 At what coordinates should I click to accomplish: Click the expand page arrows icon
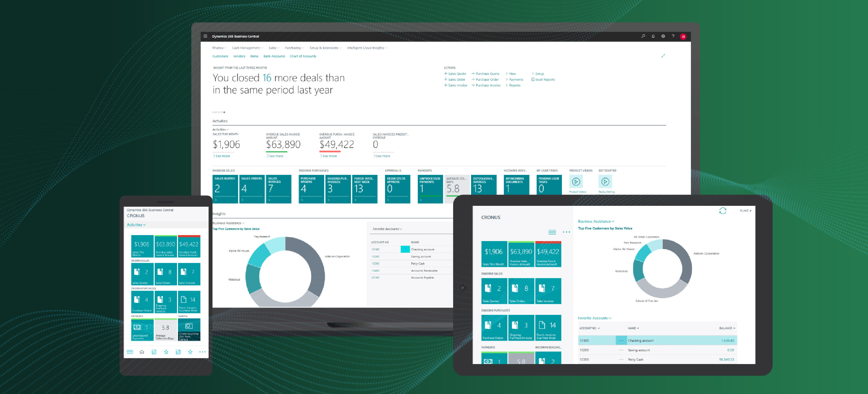pyautogui.click(x=663, y=56)
